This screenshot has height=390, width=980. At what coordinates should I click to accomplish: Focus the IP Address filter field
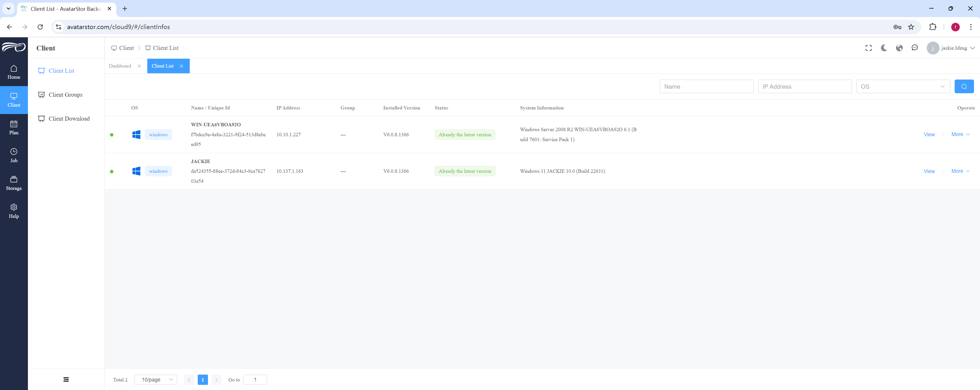click(805, 86)
